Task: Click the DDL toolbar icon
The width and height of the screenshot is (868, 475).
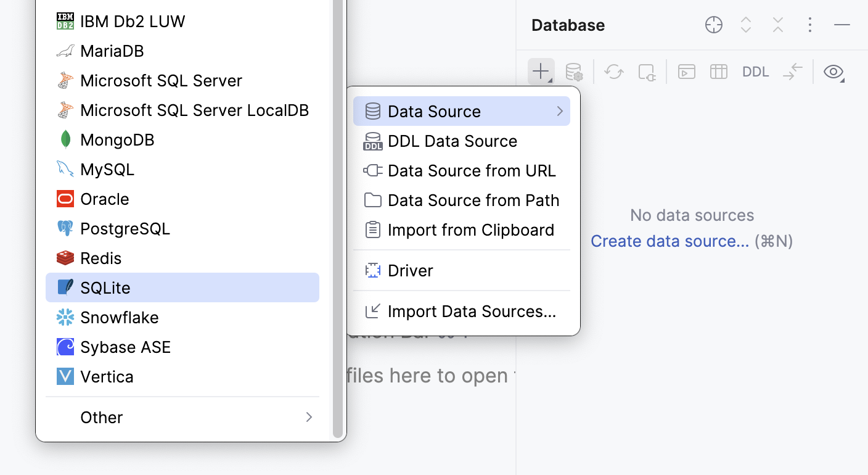Action: pos(755,72)
